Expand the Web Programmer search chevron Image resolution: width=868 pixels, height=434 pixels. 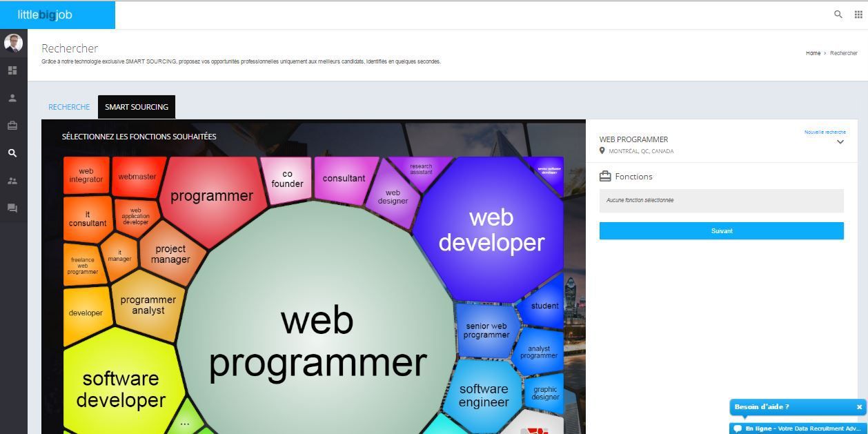840,142
